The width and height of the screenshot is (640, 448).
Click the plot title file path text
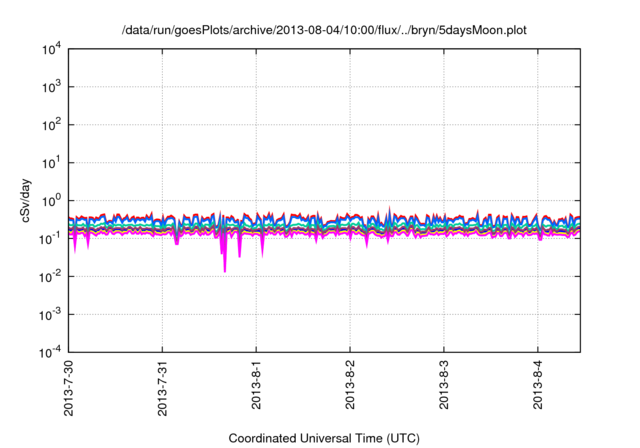[x=324, y=30]
